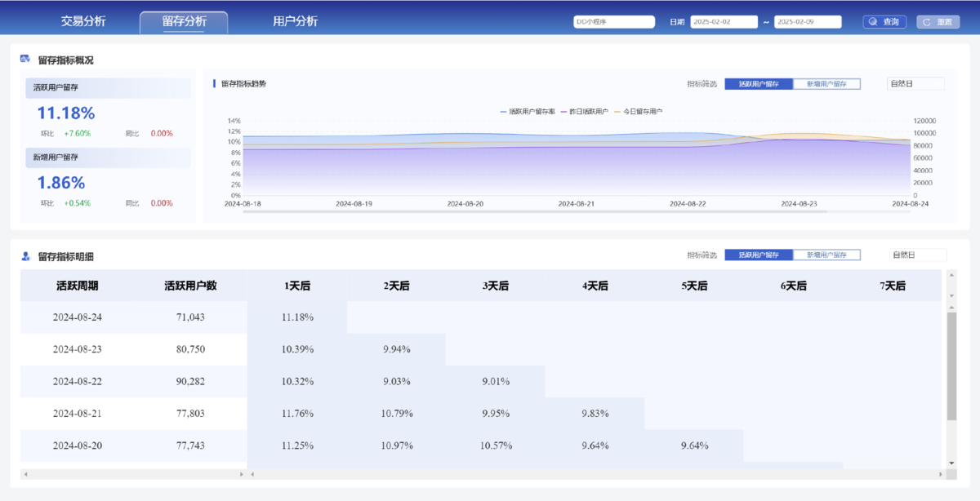Click the 4天后 column header
The image size is (980, 501).
point(595,286)
